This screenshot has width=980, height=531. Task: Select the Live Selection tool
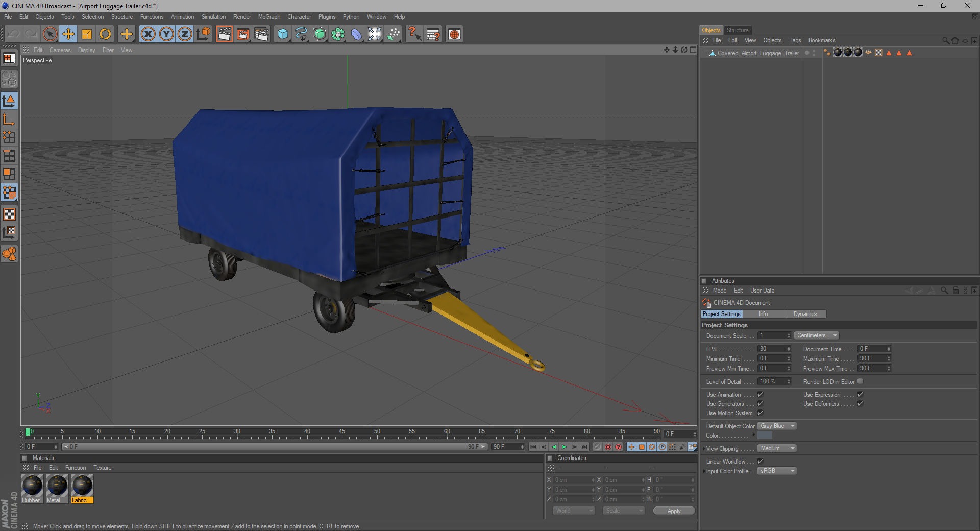50,34
